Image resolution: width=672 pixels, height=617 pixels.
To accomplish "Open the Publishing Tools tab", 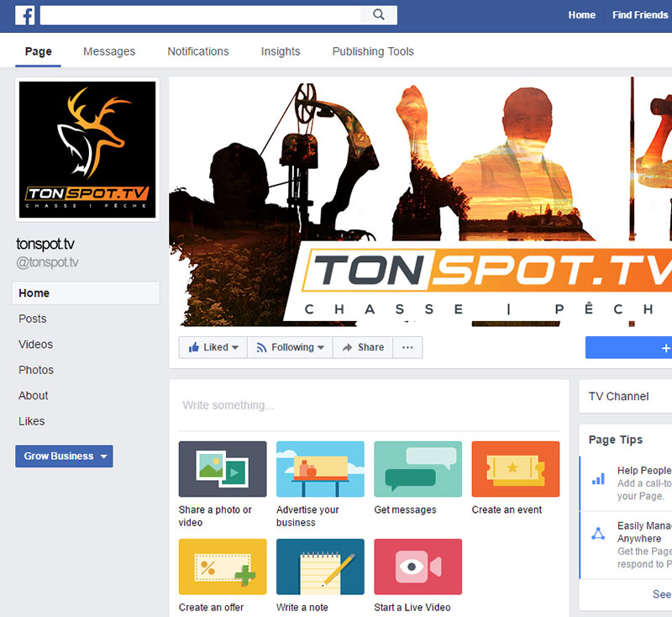I will (373, 51).
